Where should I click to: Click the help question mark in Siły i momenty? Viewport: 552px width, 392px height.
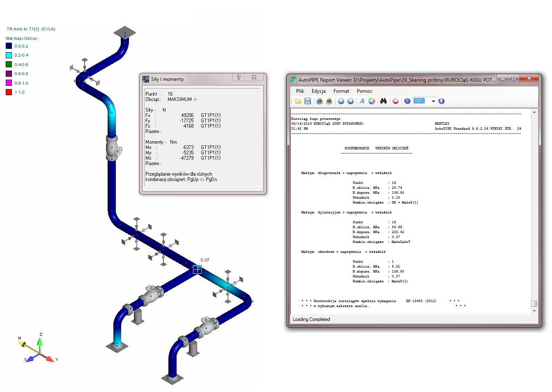tap(239, 77)
